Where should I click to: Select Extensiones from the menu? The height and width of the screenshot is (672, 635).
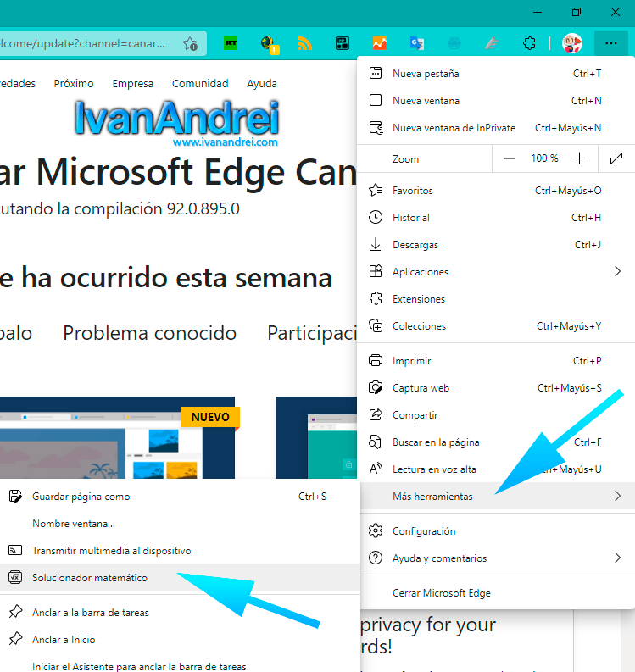coord(496,299)
